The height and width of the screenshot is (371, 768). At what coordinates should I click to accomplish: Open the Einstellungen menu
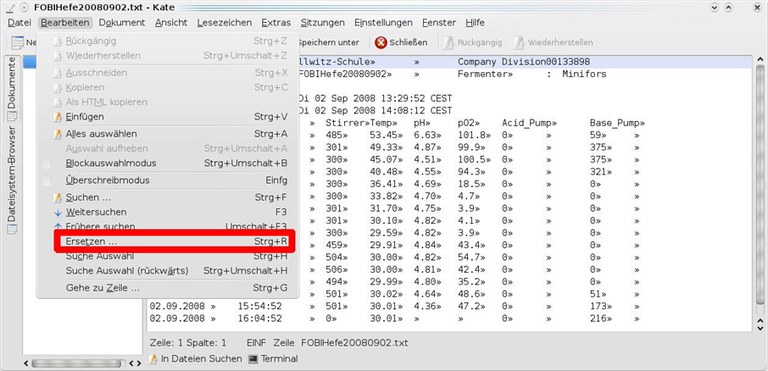(383, 23)
